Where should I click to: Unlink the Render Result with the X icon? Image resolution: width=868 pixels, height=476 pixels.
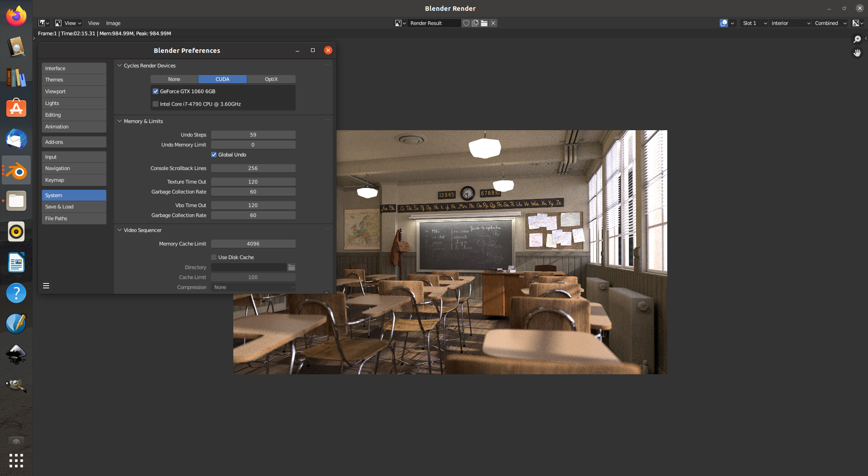pyautogui.click(x=493, y=23)
